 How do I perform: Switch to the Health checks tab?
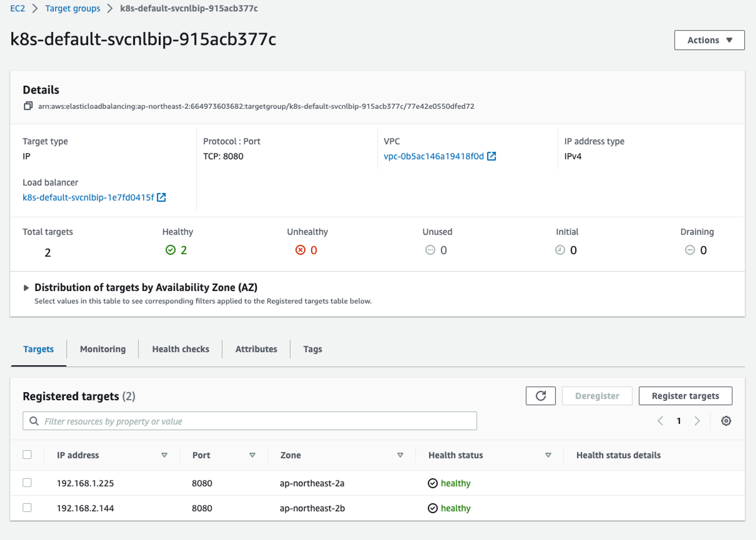180,349
